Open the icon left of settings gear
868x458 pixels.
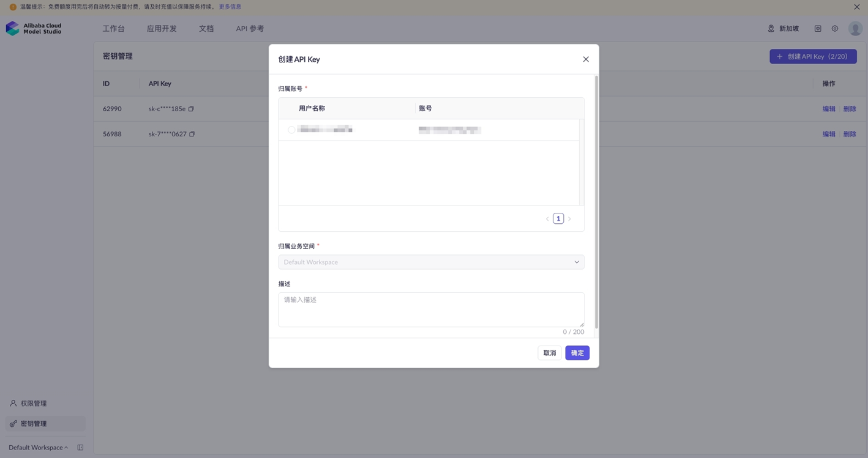pyautogui.click(x=817, y=29)
